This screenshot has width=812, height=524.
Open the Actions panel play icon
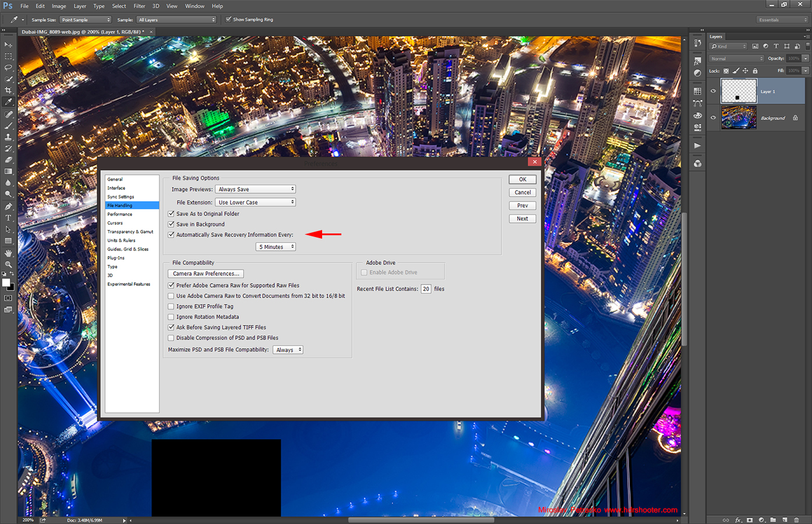697,146
